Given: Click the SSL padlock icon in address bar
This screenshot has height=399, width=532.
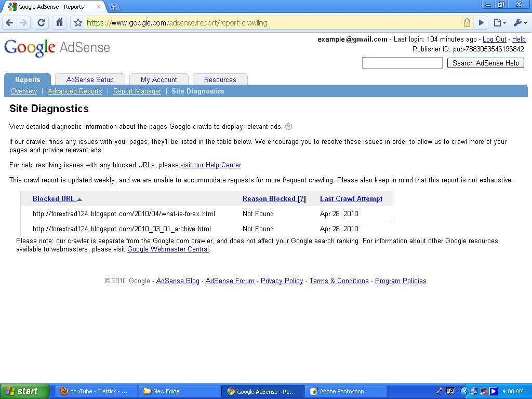Looking at the screenshot, I should [467, 23].
